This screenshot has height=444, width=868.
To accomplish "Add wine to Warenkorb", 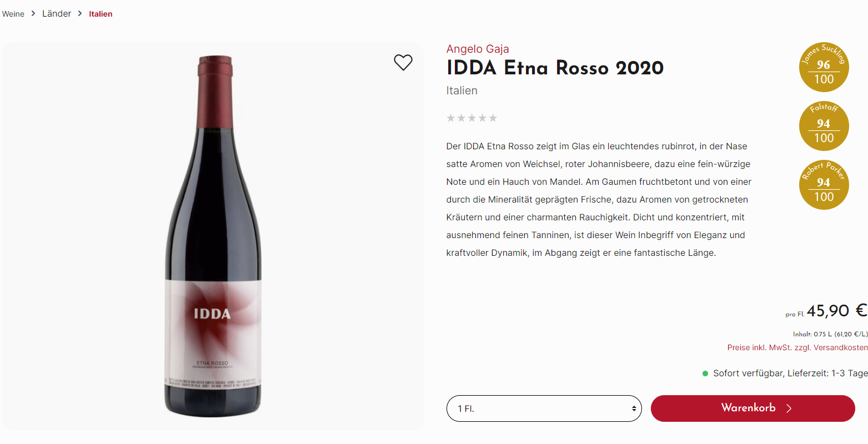I will click(x=753, y=408).
